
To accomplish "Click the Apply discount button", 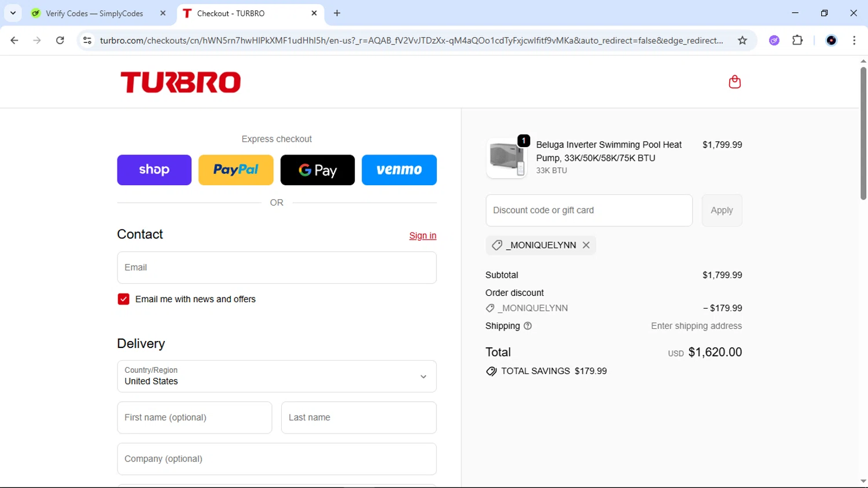I will point(722,210).
